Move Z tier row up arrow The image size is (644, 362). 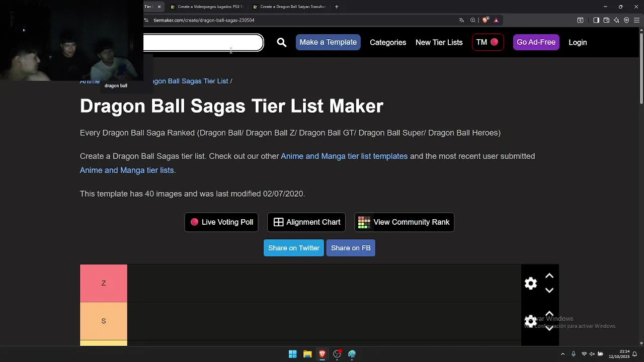tap(549, 276)
